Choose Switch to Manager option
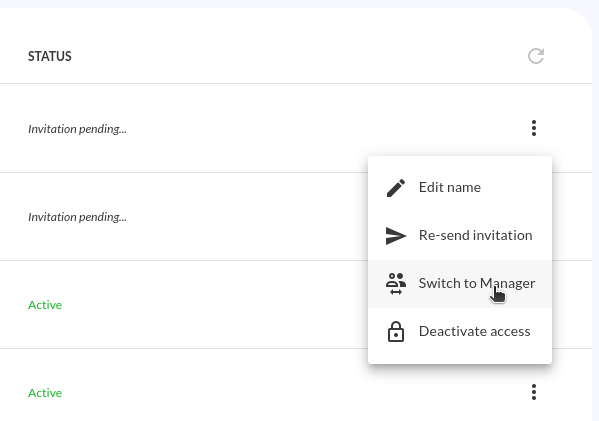 coord(460,284)
